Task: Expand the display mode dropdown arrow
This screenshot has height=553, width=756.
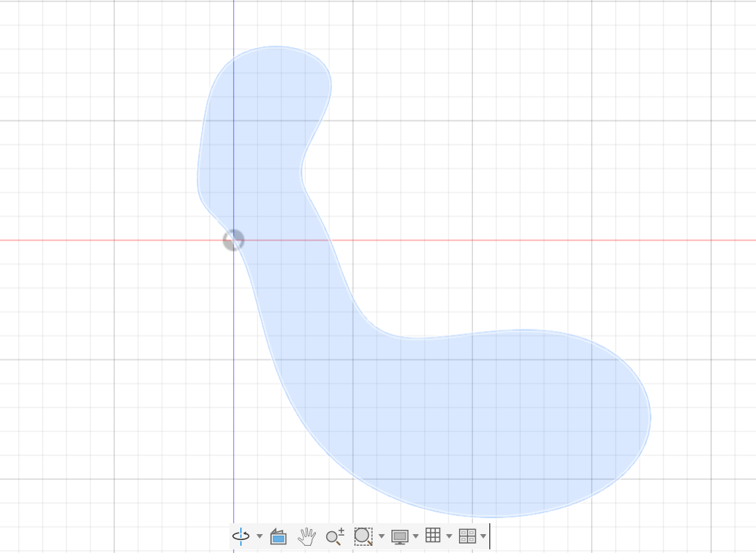Action: tap(415, 536)
